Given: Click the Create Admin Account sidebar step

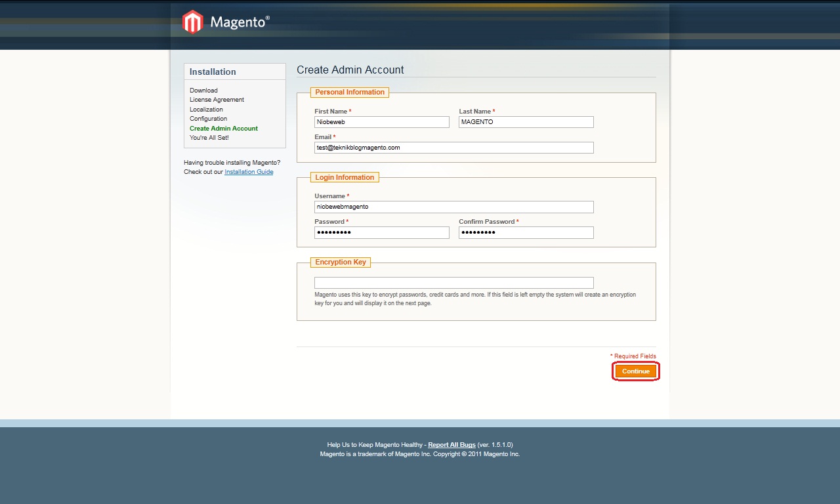Looking at the screenshot, I should [x=224, y=129].
